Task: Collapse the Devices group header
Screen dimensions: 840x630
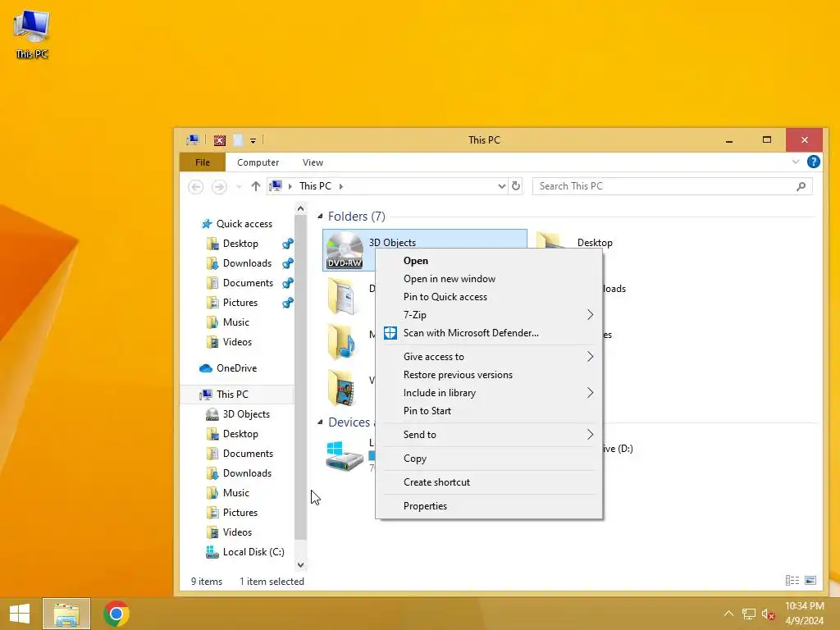Action: click(320, 422)
